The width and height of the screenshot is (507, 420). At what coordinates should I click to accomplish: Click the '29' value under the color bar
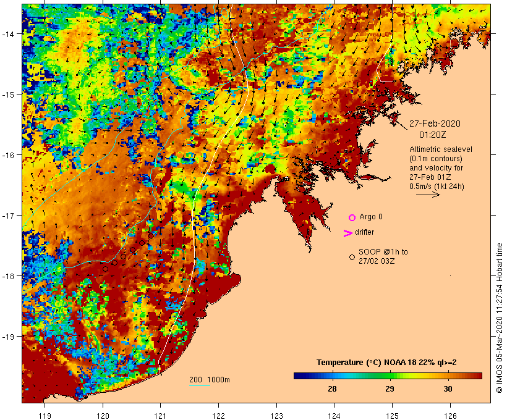pyautogui.click(x=390, y=388)
